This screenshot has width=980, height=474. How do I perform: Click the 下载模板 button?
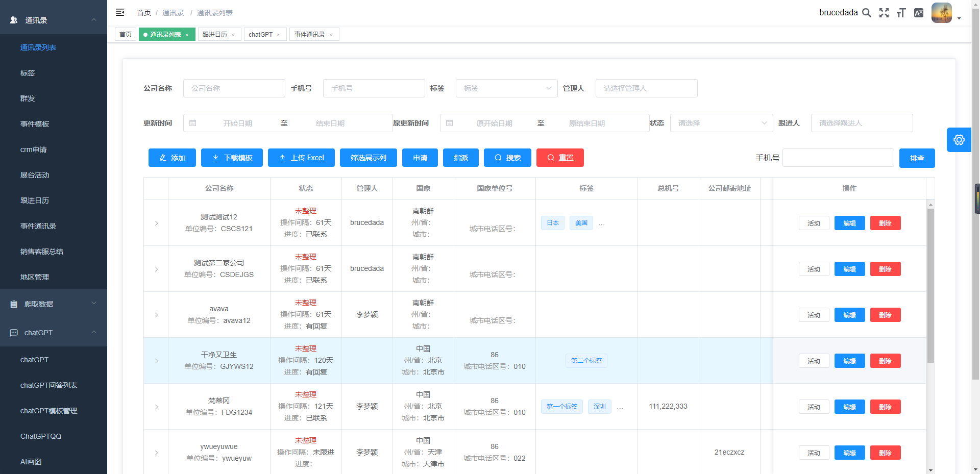(232, 158)
